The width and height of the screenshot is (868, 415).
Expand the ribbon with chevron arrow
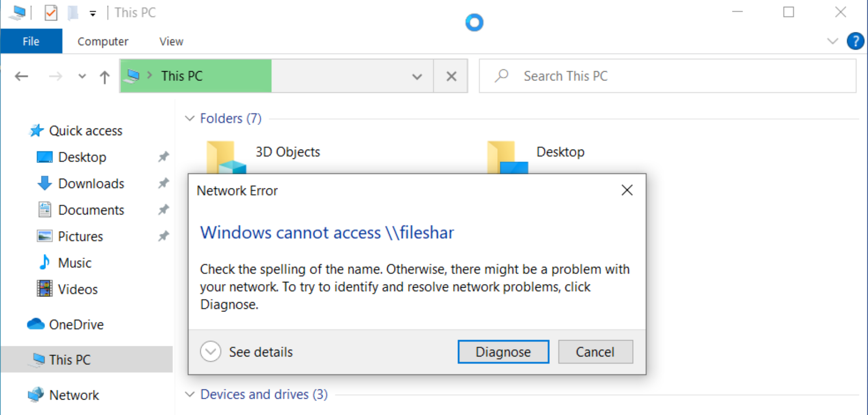click(832, 41)
